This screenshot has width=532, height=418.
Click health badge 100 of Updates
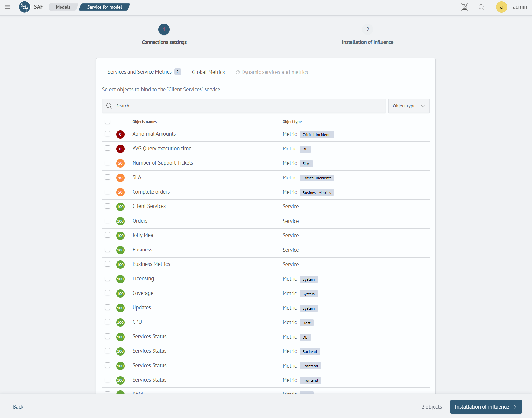click(x=120, y=308)
